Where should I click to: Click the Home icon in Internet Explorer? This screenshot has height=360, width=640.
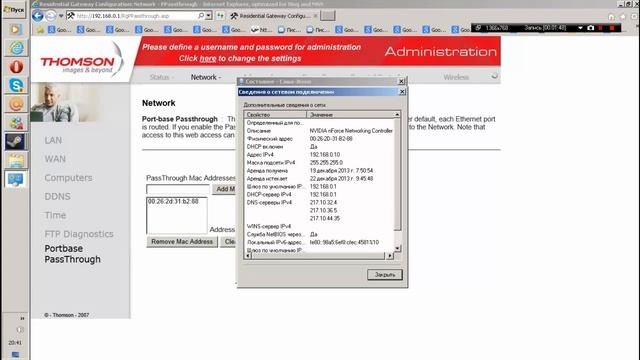(x=611, y=17)
